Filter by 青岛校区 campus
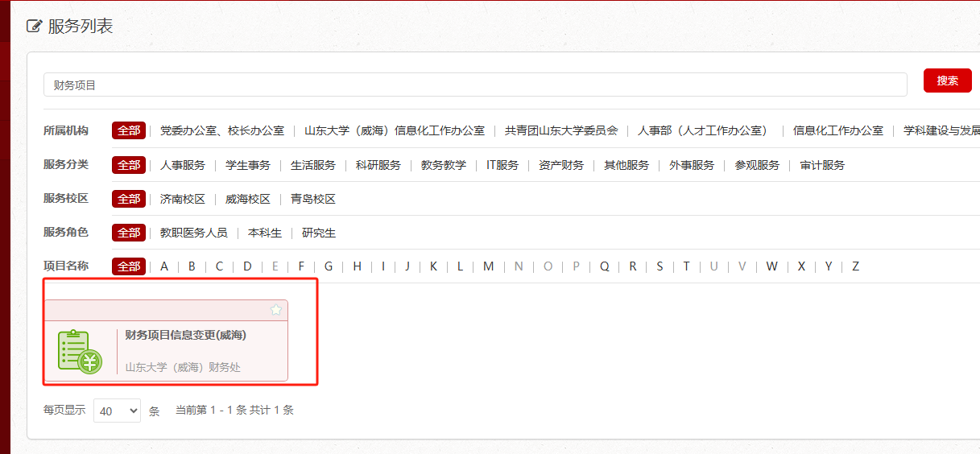 click(x=313, y=199)
